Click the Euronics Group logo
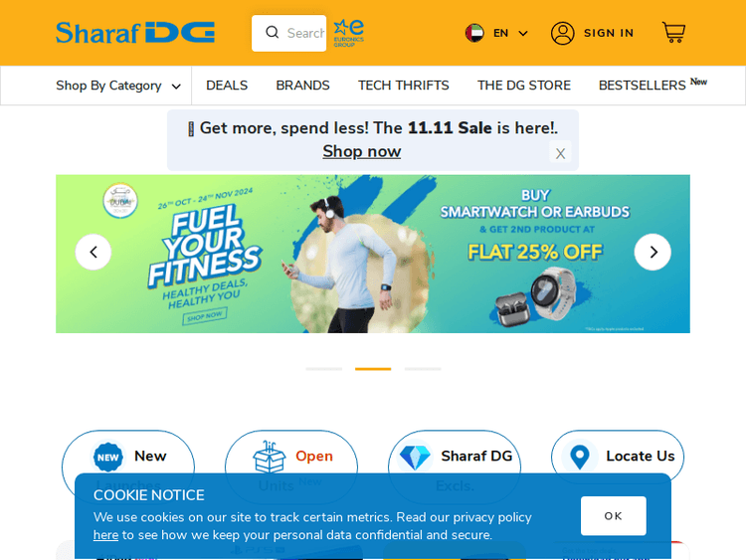The height and width of the screenshot is (560, 746). pyautogui.click(x=349, y=33)
